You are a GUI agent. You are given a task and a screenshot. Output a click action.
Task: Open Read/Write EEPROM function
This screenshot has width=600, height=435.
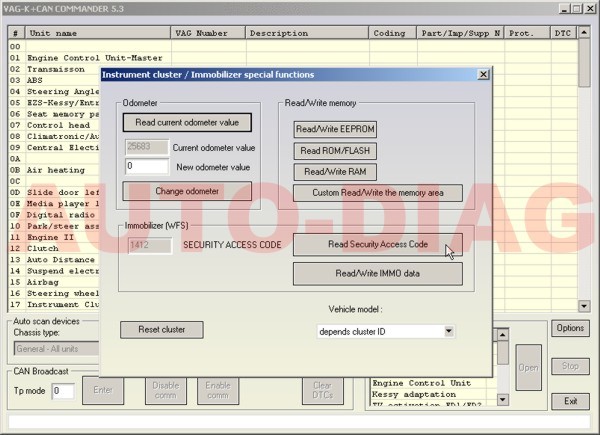(x=335, y=129)
